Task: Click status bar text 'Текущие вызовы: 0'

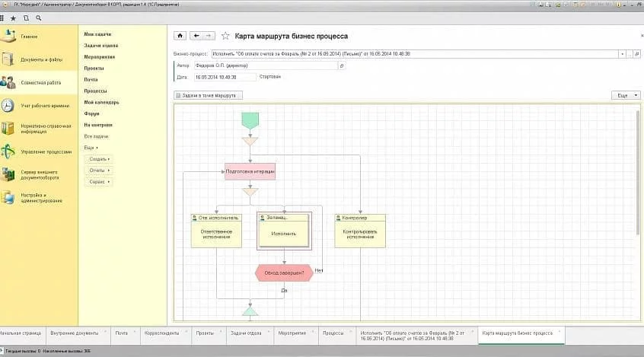Action: [x=23, y=351]
